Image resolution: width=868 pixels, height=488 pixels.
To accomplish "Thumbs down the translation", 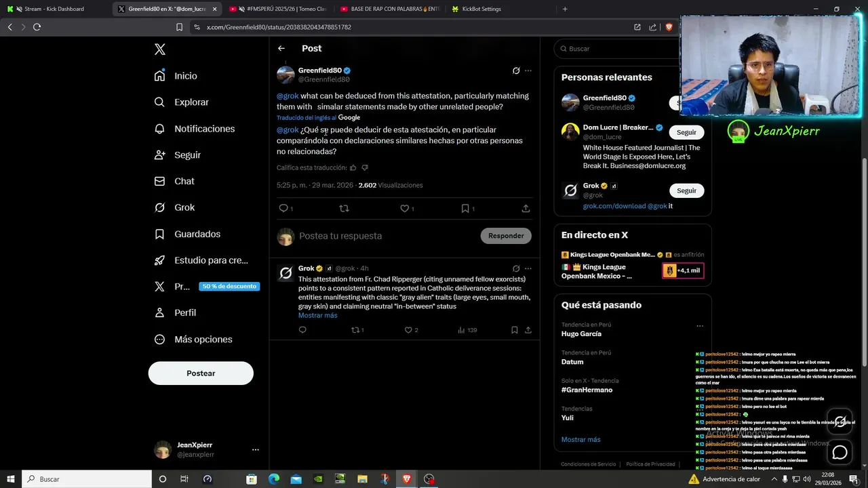I will (x=365, y=167).
